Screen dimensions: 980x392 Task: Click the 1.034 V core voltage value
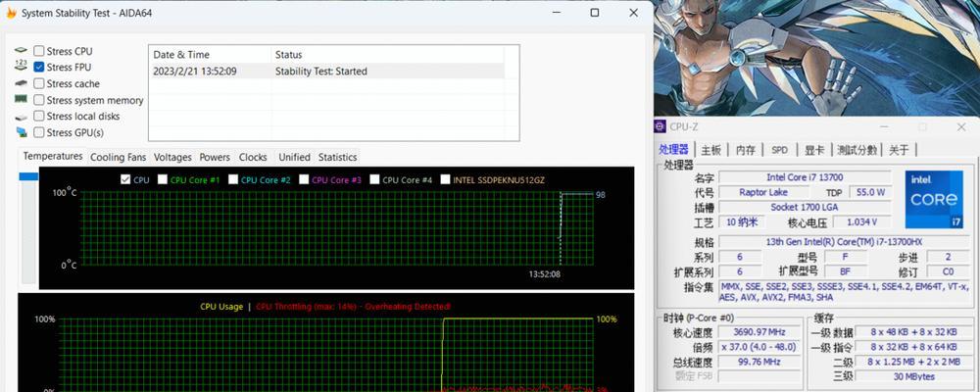click(861, 221)
